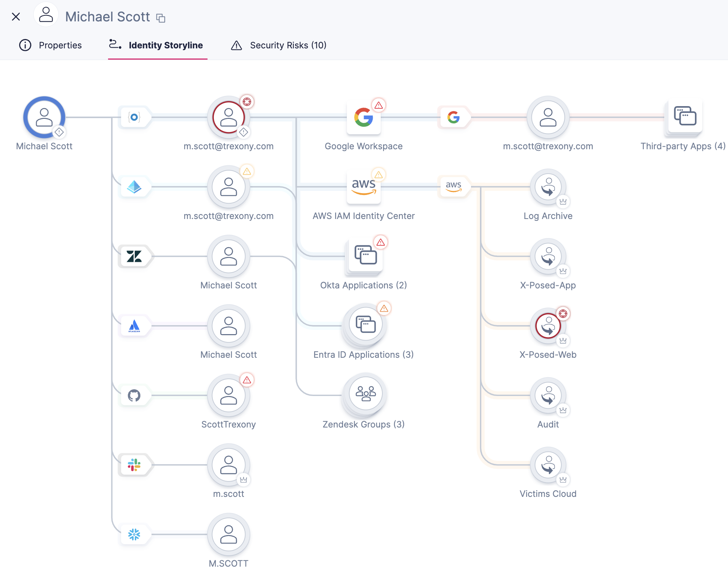This screenshot has width=728, height=579.
Task: Expand the Entra ID Applications (3) group
Action: click(365, 324)
